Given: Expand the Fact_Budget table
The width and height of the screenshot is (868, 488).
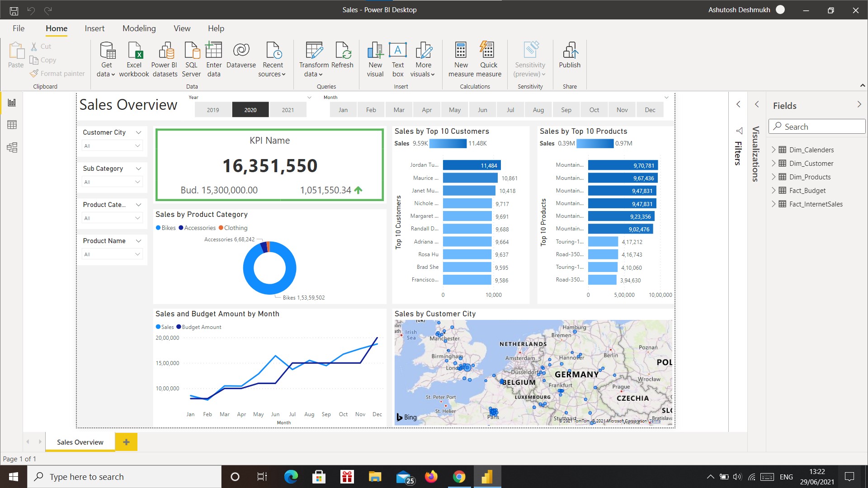Looking at the screenshot, I should [x=774, y=190].
